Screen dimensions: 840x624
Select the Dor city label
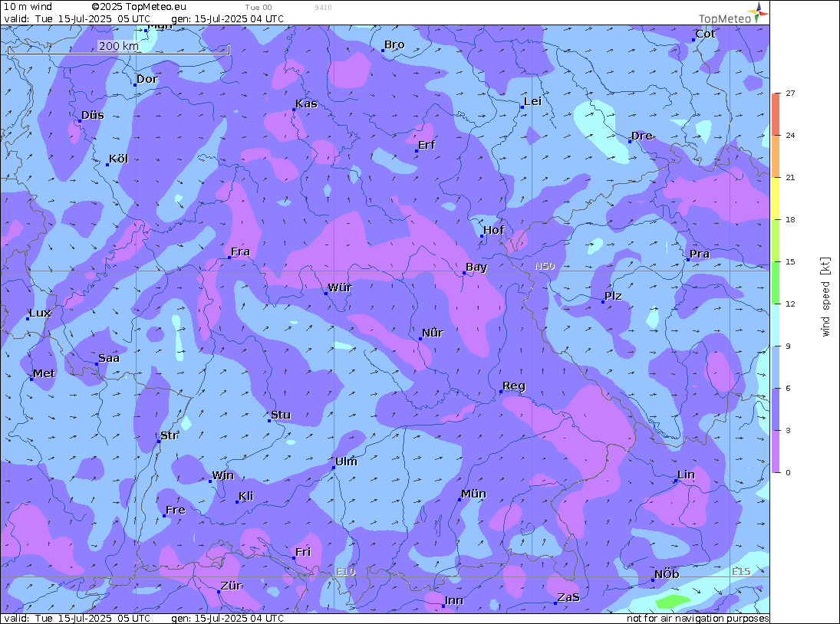(x=147, y=79)
